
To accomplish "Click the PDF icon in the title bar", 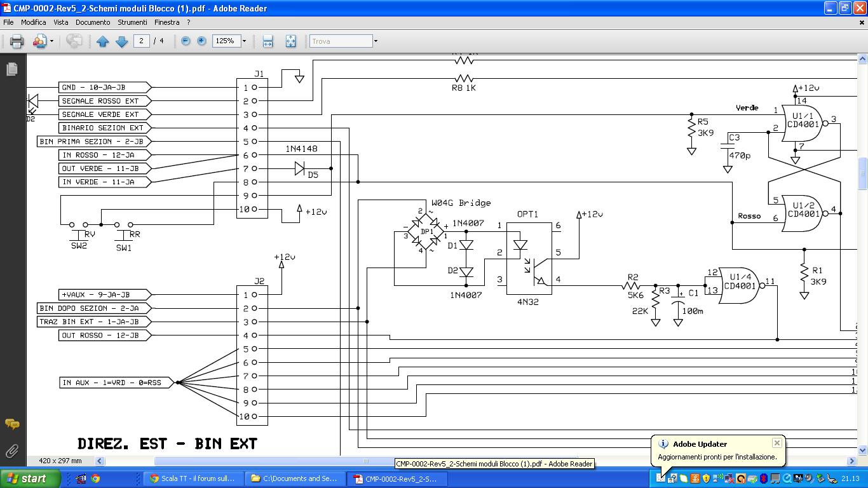I will [6, 8].
